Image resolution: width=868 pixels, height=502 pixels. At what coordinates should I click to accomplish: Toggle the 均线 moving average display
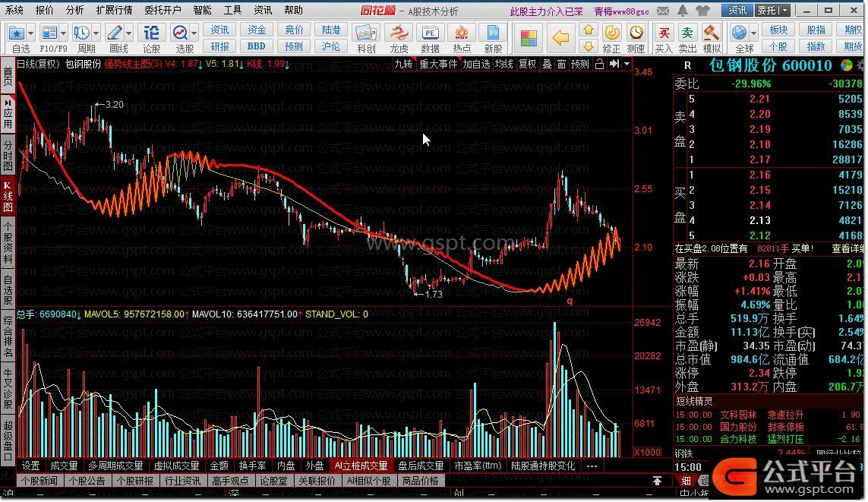[x=503, y=65]
